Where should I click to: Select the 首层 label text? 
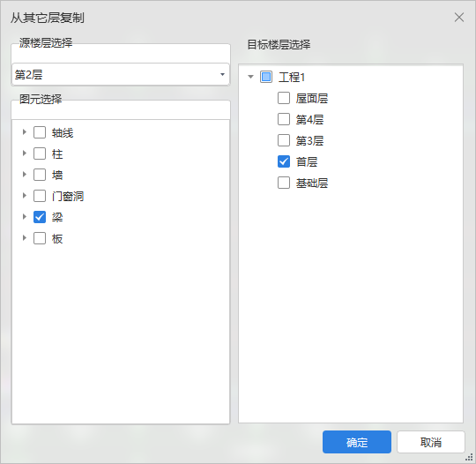pos(307,162)
